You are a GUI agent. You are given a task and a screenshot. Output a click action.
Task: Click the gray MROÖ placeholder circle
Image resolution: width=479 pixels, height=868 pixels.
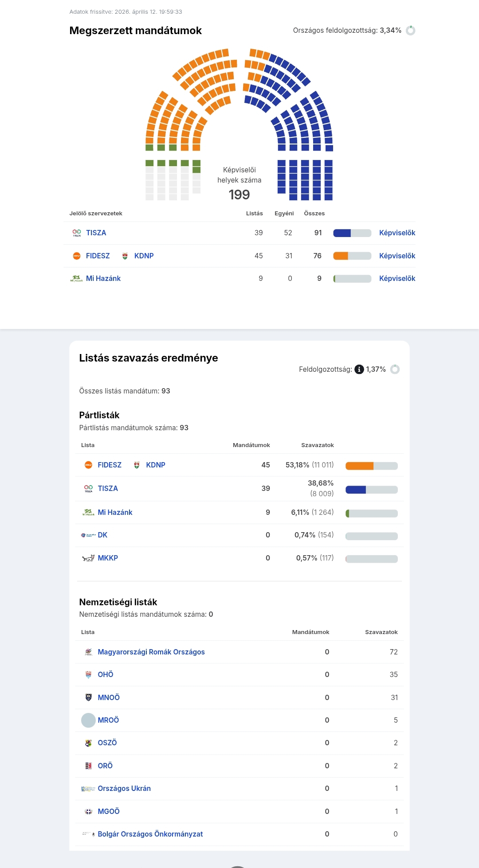pos(88,720)
